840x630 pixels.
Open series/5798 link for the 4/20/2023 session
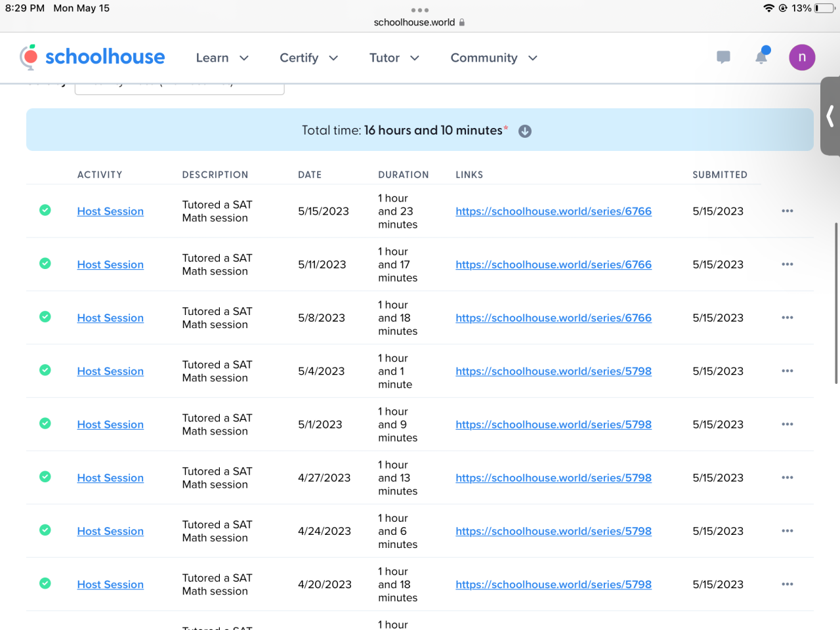(554, 584)
